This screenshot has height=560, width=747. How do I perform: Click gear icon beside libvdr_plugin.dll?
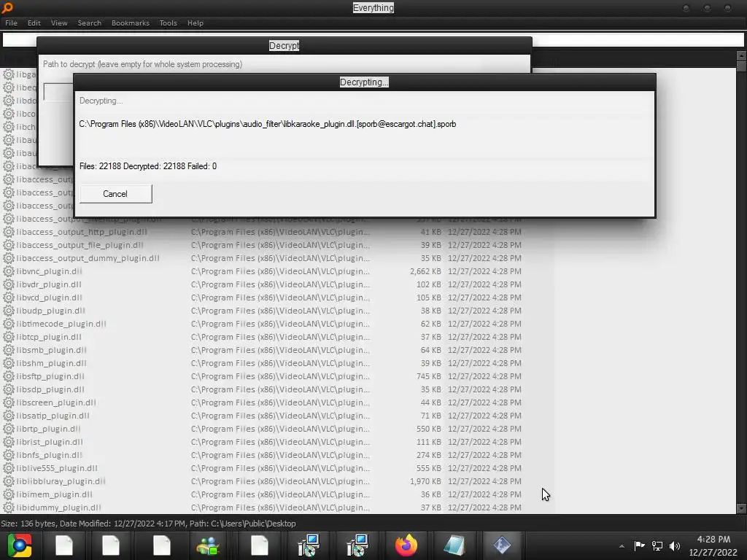point(9,284)
